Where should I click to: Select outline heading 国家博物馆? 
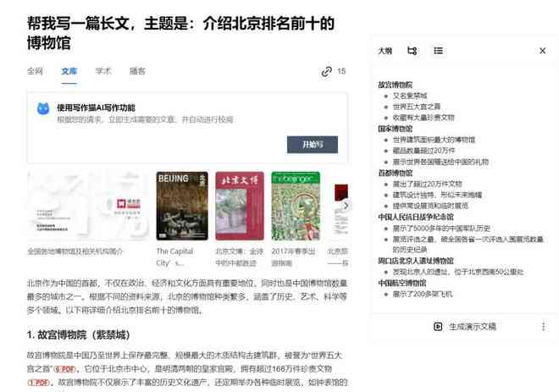tap(395, 129)
